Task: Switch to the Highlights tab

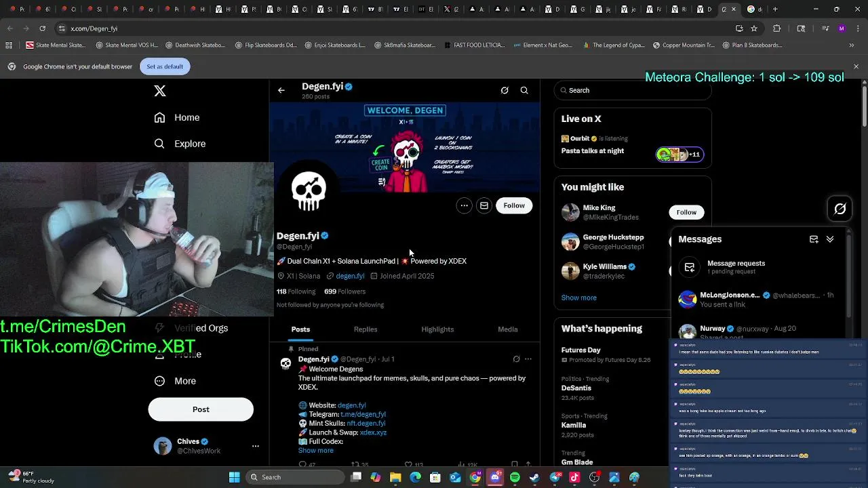Action: pyautogui.click(x=437, y=329)
